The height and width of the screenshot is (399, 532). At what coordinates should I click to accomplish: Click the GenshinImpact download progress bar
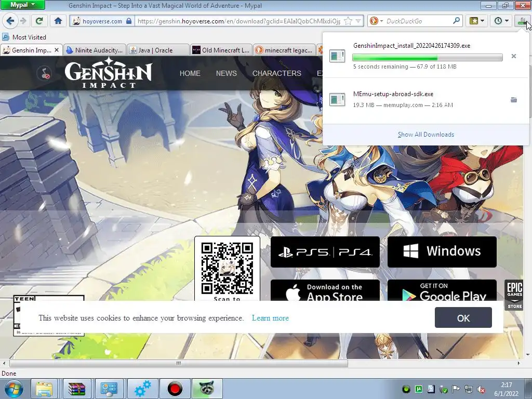(428, 57)
